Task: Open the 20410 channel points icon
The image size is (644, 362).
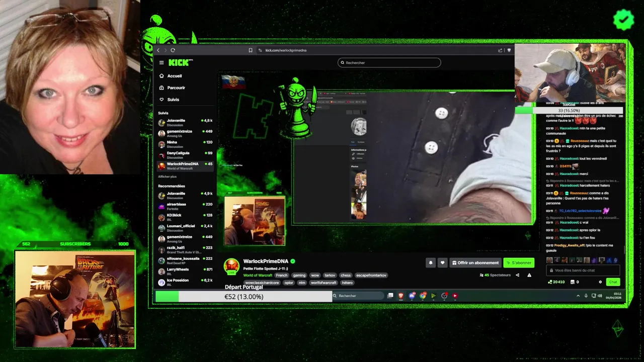Action: (x=549, y=282)
